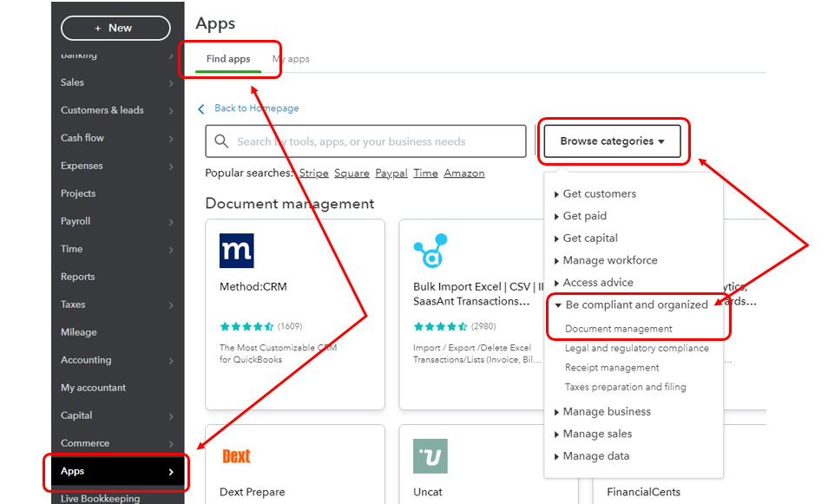Click the SaasAnt Transactions app icon
The image size is (828, 504).
tap(430, 251)
